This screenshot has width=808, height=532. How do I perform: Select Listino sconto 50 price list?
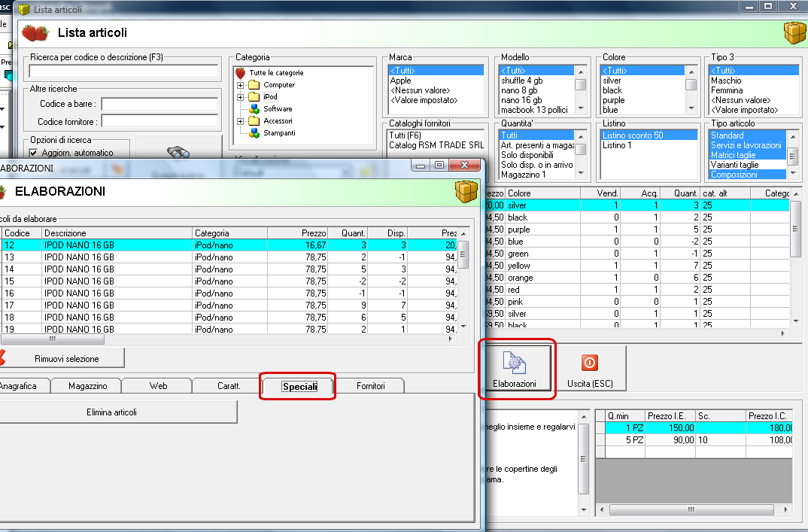(649, 135)
